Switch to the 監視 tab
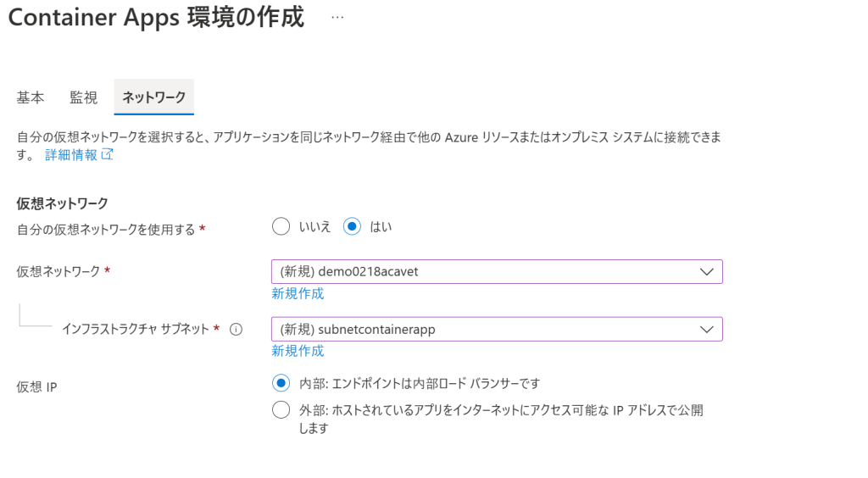The width and height of the screenshot is (868, 478). coord(84,97)
